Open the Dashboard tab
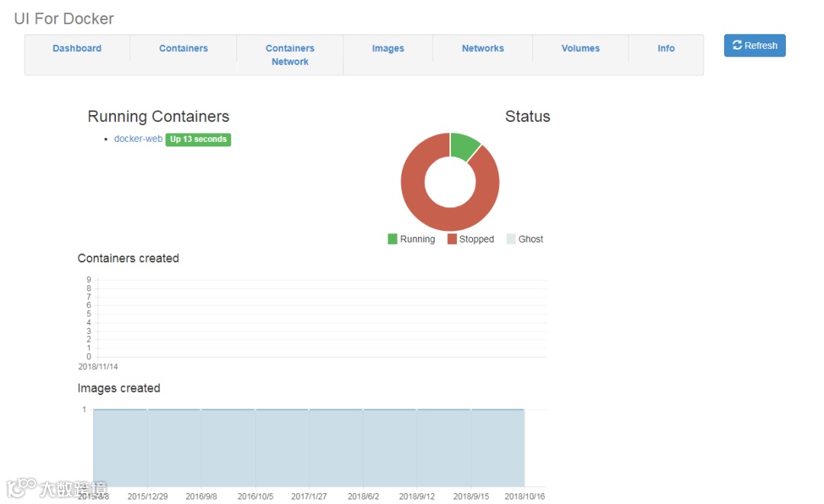The width and height of the screenshot is (824, 504). (77, 48)
